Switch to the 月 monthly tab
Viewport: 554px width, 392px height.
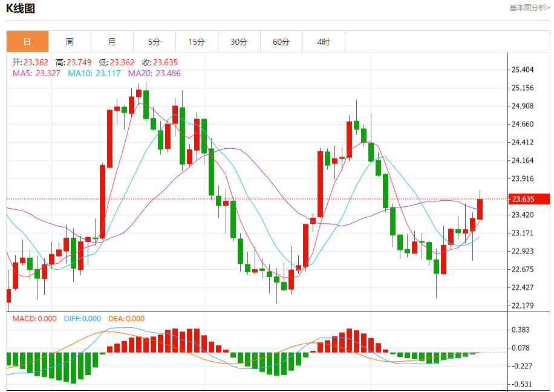[112, 42]
